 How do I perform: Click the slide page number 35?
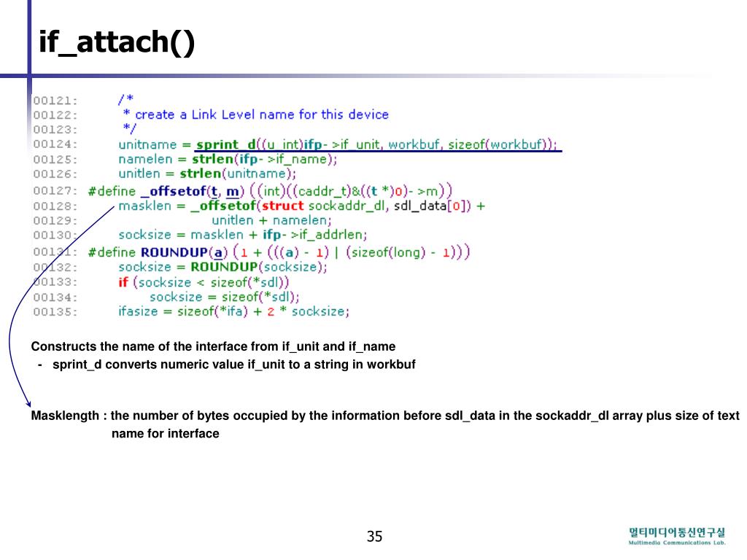(374, 537)
